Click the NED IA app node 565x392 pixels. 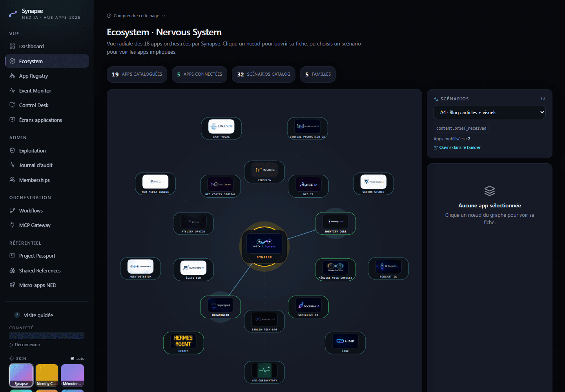308,186
